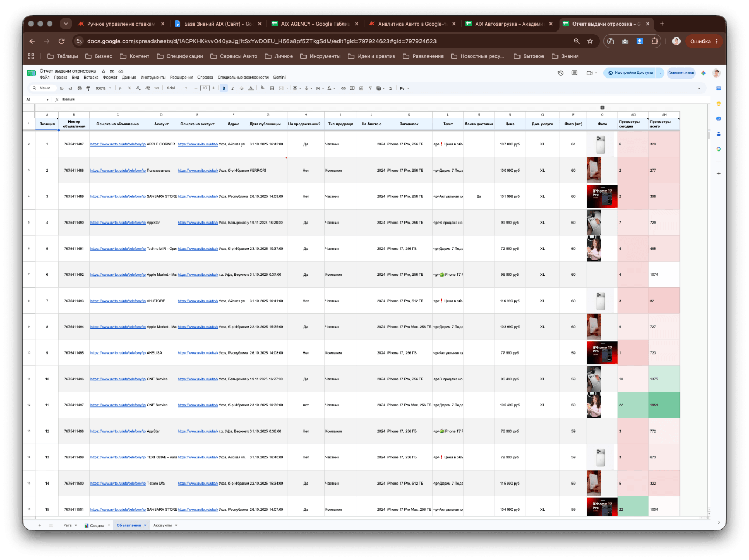Click the Сменить план button
Screen dimensions: 749x560
[681, 73]
